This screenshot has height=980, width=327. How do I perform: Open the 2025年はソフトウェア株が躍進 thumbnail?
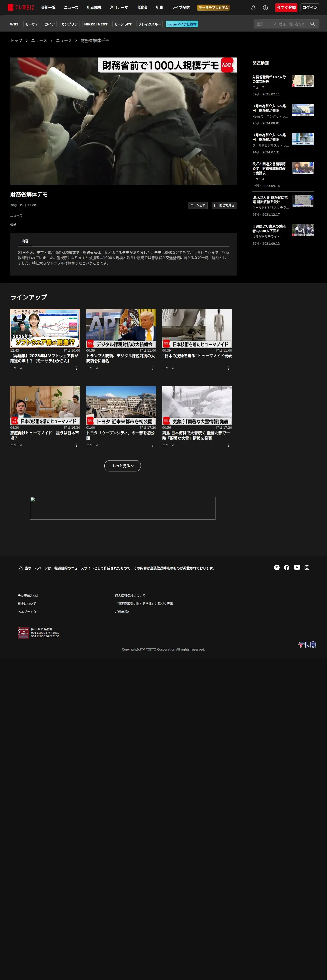45,328
